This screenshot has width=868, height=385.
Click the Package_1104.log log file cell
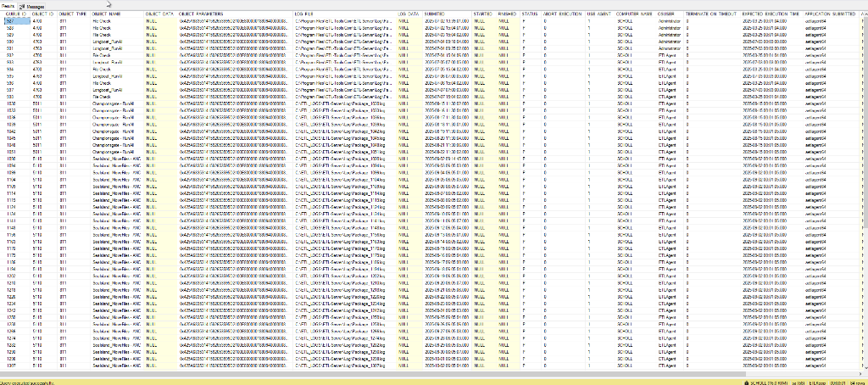tap(345, 179)
